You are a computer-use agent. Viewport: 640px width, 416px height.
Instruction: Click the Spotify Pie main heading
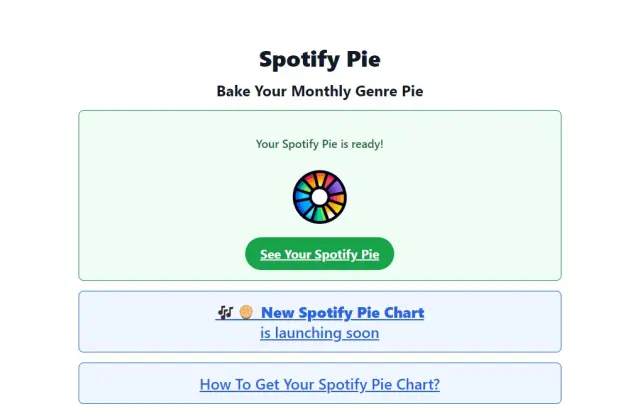tap(319, 59)
